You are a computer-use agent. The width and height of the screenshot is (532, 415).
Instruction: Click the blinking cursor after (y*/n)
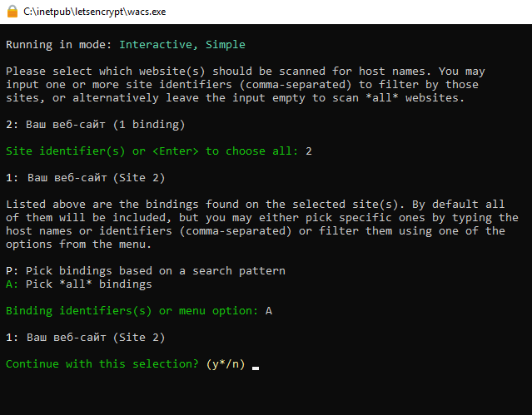tap(256, 368)
